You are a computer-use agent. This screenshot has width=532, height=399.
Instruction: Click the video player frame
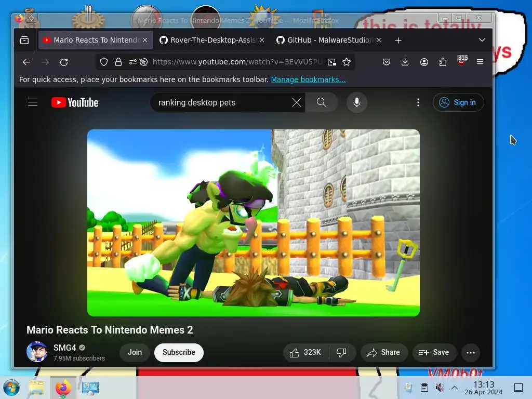254,223
